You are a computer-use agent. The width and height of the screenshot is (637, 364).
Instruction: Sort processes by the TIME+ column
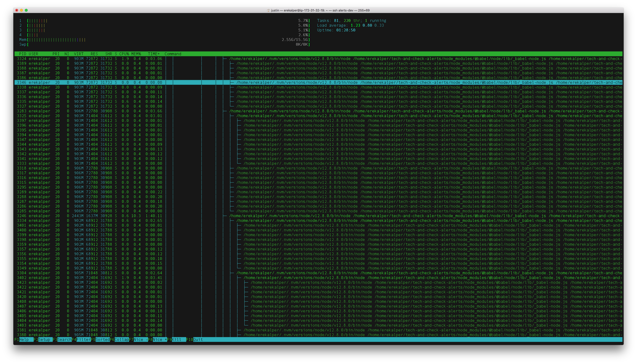(154, 54)
